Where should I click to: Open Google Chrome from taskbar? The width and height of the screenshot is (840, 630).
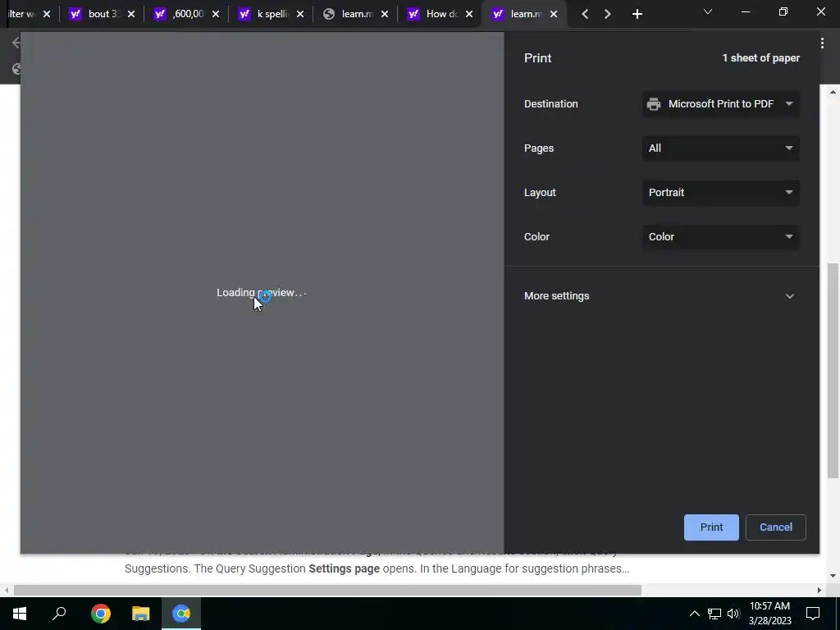pyautogui.click(x=100, y=614)
